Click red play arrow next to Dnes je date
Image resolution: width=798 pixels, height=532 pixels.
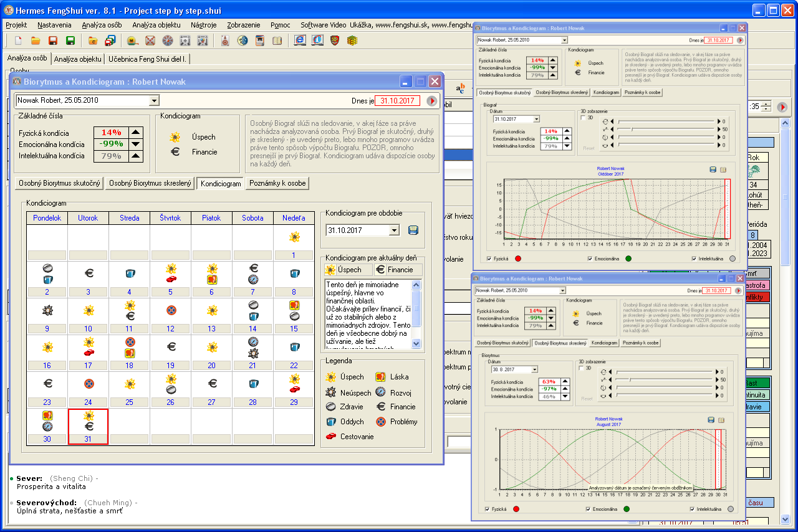(x=432, y=101)
